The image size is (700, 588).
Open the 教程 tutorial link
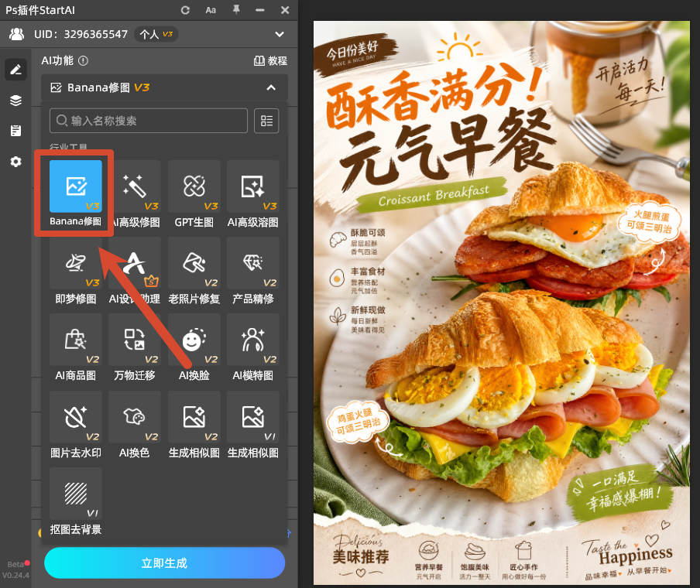click(x=270, y=60)
